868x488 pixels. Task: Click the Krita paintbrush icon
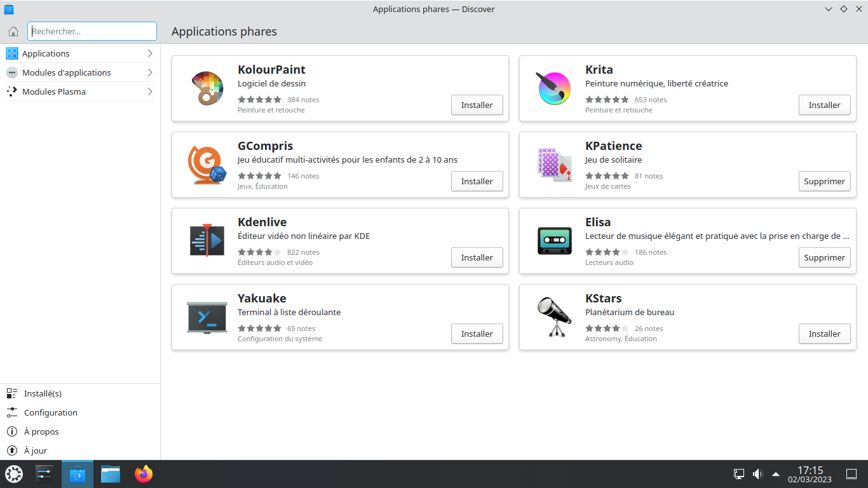(554, 88)
